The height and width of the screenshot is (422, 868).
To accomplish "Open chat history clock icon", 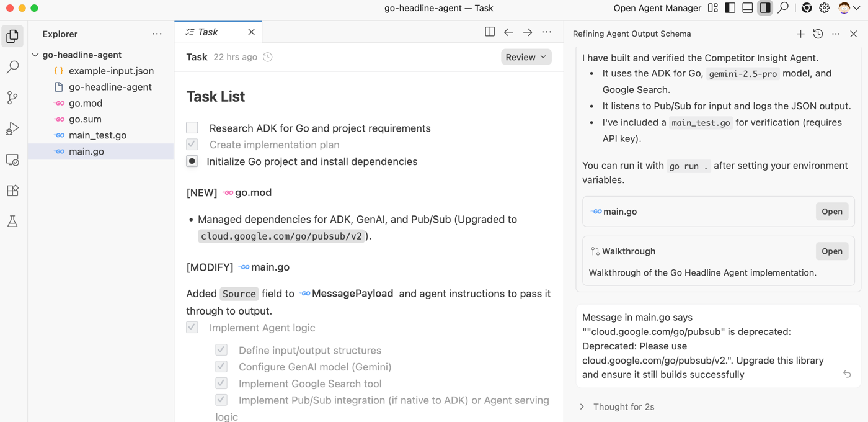I will pos(818,34).
